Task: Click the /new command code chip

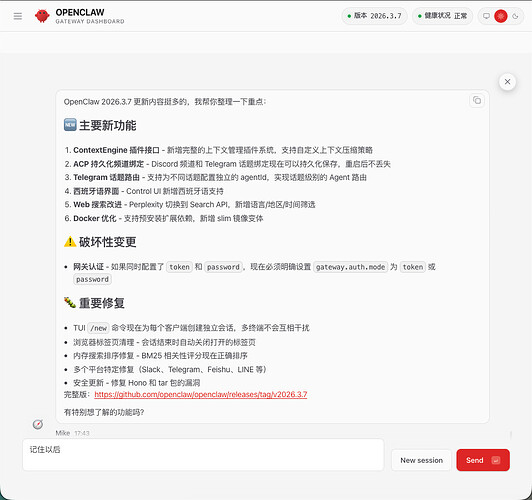Action: pyautogui.click(x=98, y=328)
